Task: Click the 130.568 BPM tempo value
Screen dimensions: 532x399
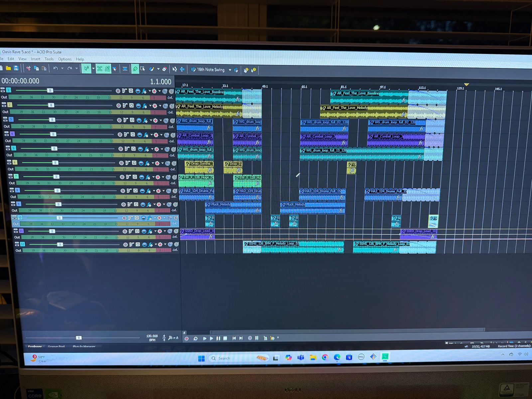Action: point(152,336)
